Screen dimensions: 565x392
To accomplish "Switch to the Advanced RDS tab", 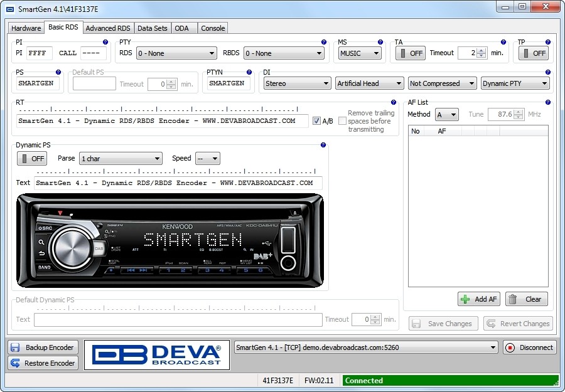I will pyautogui.click(x=108, y=28).
